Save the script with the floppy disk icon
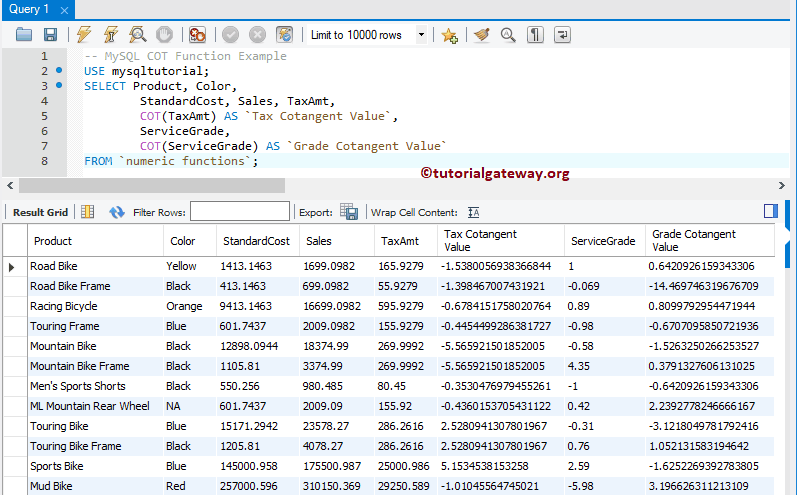The image size is (797, 495). pos(50,35)
